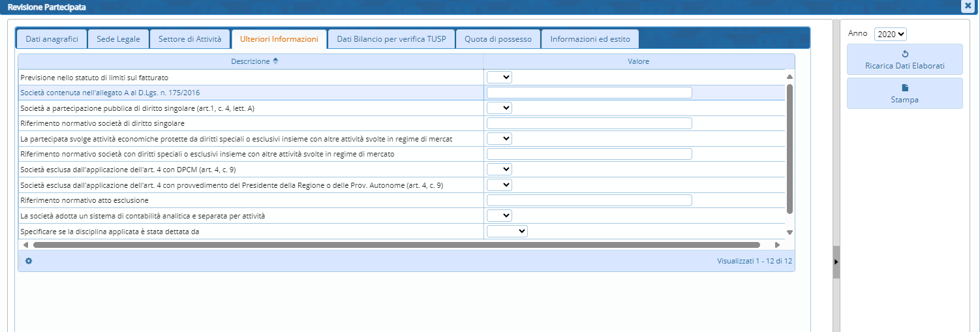Open the Anno year dropdown
980x332 pixels.
point(890,35)
